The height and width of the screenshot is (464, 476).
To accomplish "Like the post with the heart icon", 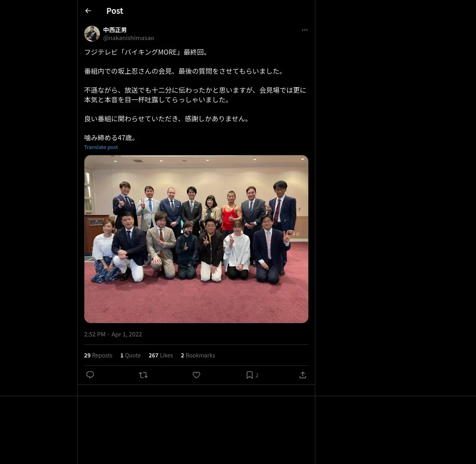I will point(196,375).
